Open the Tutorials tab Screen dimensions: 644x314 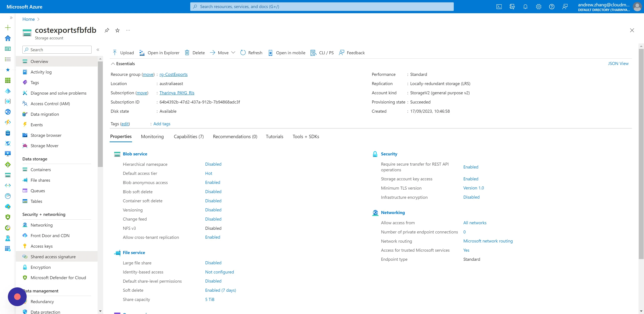click(275, 136)
